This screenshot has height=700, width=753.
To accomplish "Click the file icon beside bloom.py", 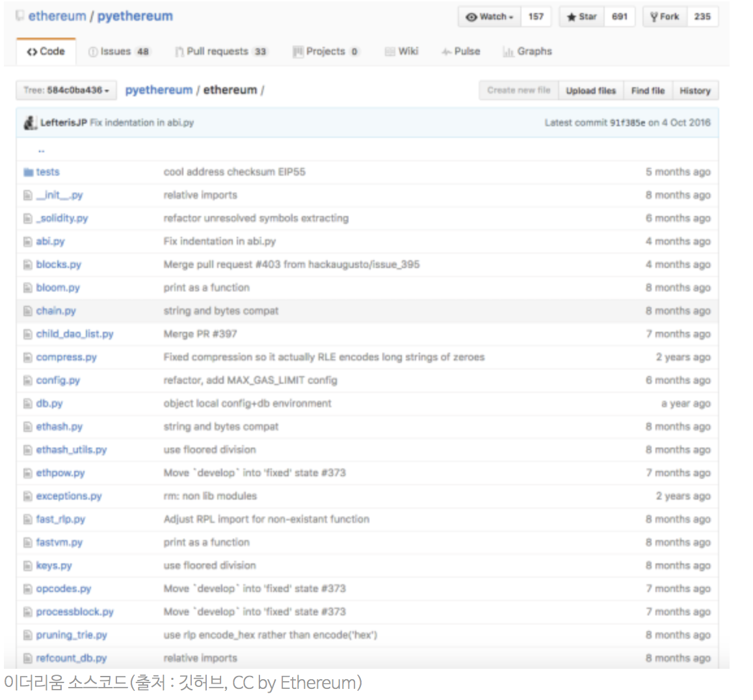I will click(28, 288).
